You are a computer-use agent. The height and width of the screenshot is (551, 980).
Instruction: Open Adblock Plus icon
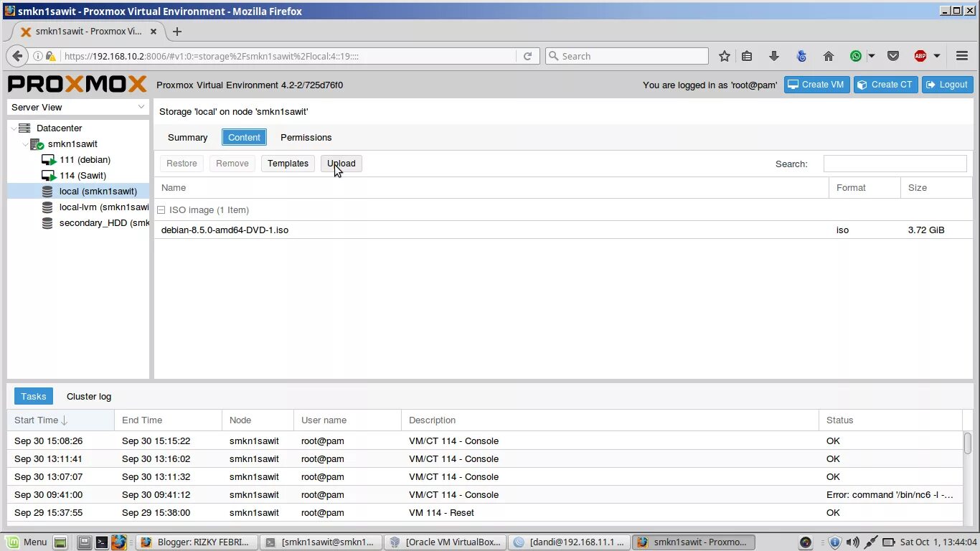pyautogui.click(x=920, y=56)
